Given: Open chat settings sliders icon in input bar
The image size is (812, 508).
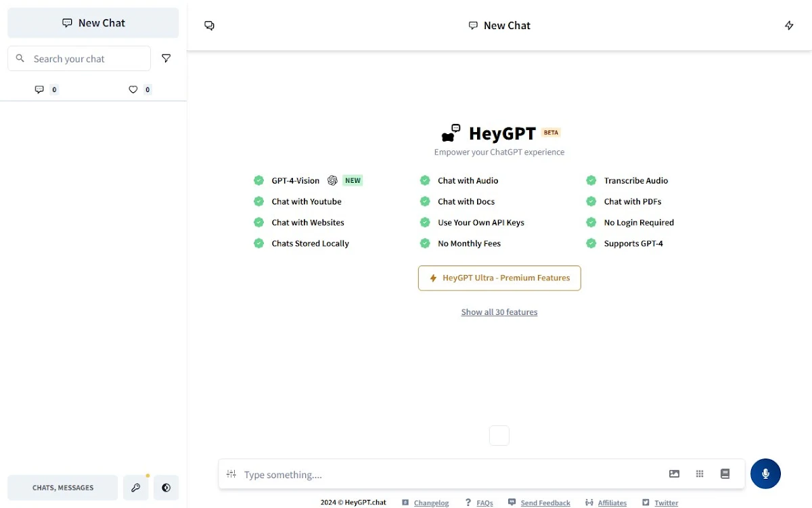Looking at the screenshot, I should click(x=231, y=474).
